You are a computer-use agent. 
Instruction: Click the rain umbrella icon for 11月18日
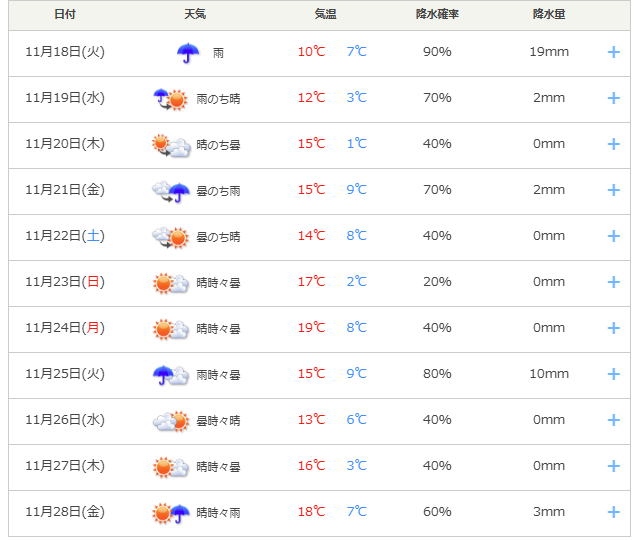click(188, 52)
